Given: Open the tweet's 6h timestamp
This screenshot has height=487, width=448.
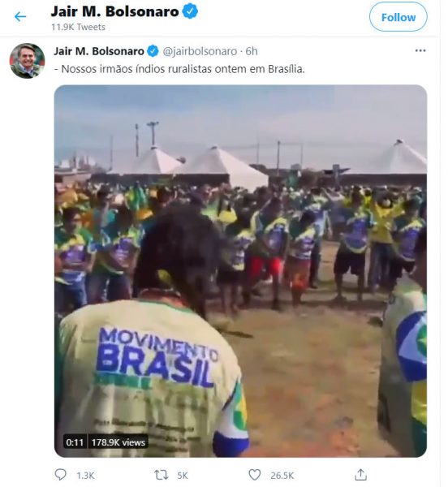Looking at the screenshot, I should (252, 51).
